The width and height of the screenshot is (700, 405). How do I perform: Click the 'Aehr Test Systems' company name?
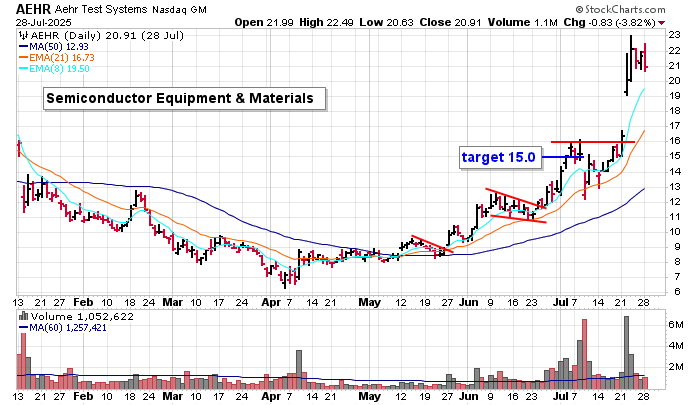tap(101, 9)
